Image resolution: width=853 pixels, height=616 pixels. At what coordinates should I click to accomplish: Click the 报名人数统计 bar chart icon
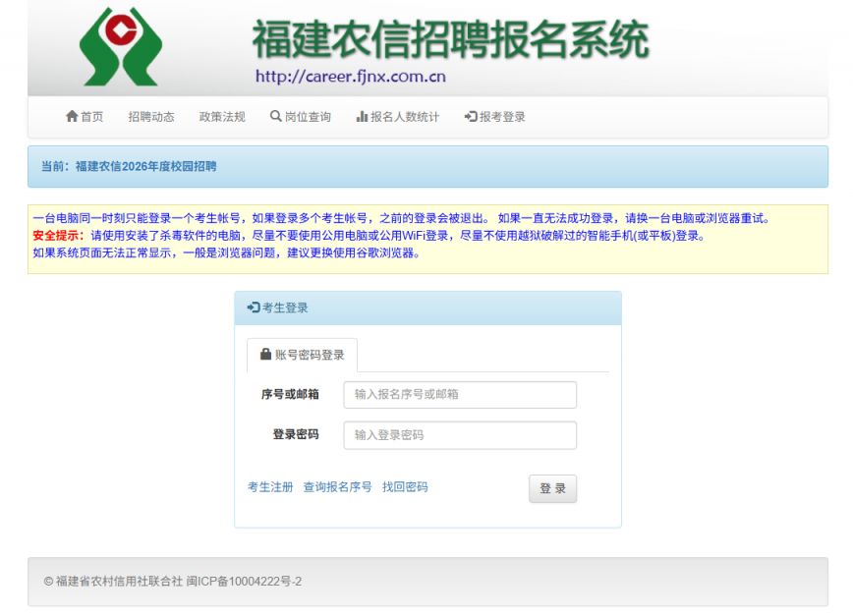pos(361,117)
